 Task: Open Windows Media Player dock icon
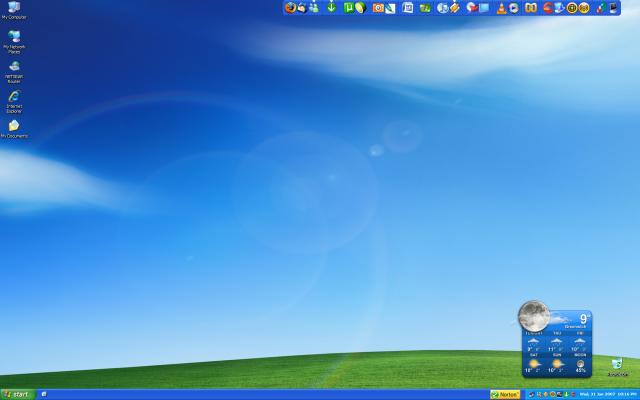pos(514,8)
